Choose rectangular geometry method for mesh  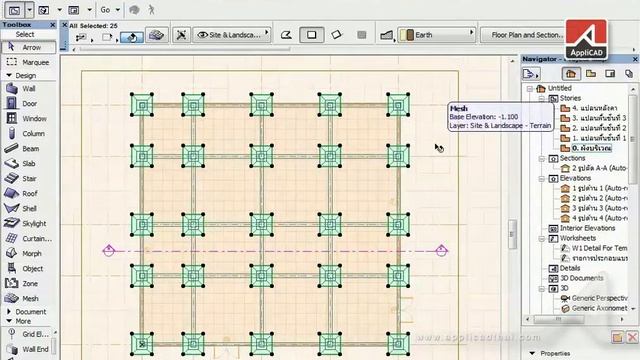[x=311, y=35]
